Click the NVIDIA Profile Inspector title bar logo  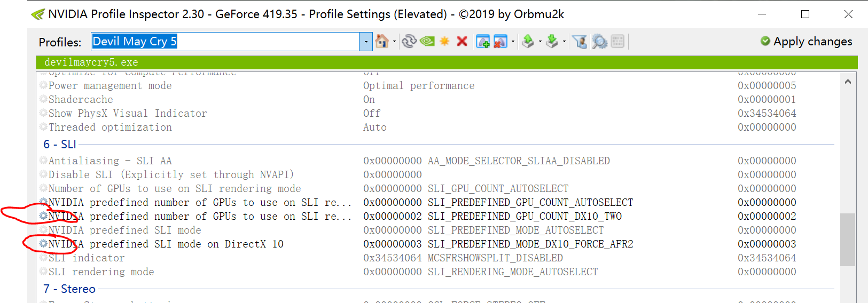coord(38,14)
